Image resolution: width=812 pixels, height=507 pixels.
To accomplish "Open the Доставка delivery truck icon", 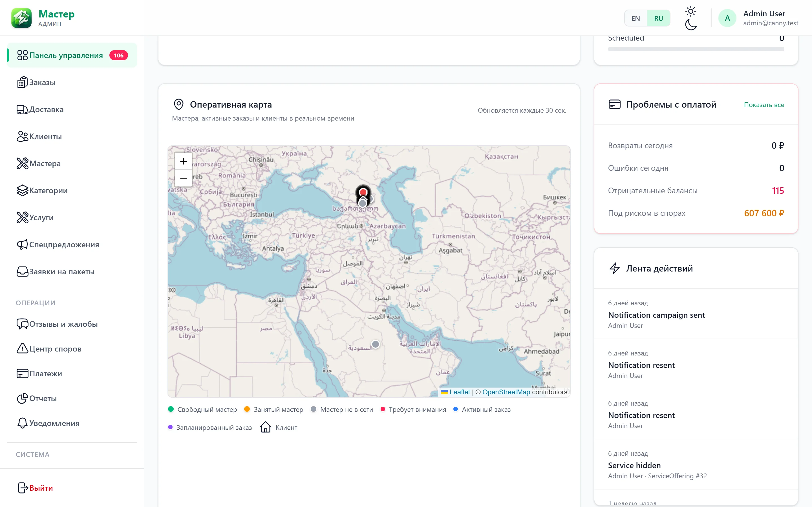I will tap(22, 110).
